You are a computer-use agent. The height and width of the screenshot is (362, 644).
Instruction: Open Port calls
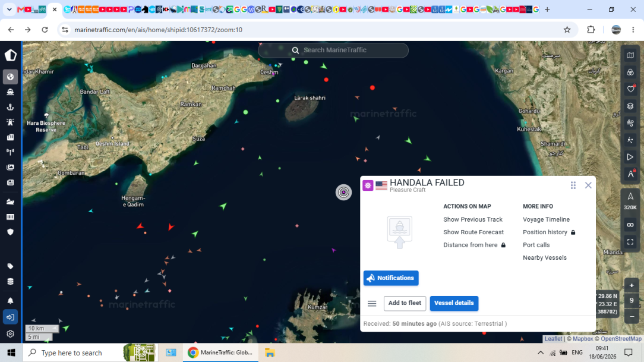point(536,245)
